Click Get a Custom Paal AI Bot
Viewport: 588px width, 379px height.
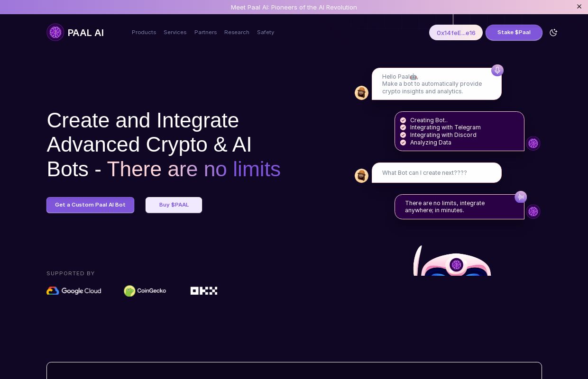click(90, 205)
